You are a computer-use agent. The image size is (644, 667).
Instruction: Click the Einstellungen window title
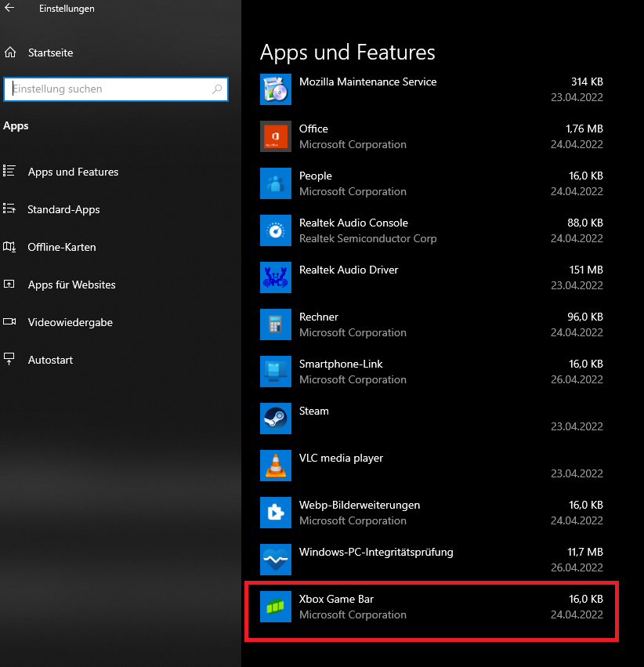click(67, 9)
